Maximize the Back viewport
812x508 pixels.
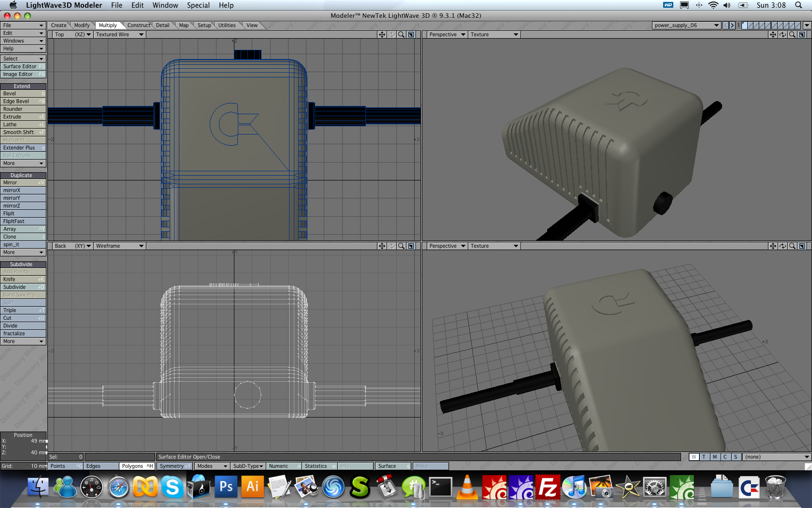(x=411, y=246)
